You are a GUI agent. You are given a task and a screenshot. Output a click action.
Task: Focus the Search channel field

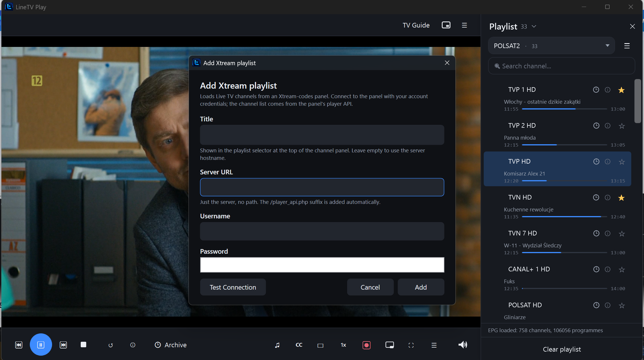click(562, 66)
